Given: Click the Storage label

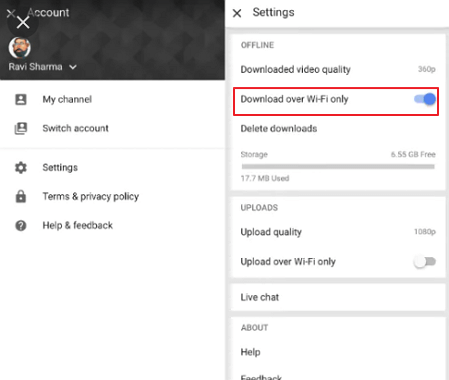Looking at the screenshot, I should 254,154.
